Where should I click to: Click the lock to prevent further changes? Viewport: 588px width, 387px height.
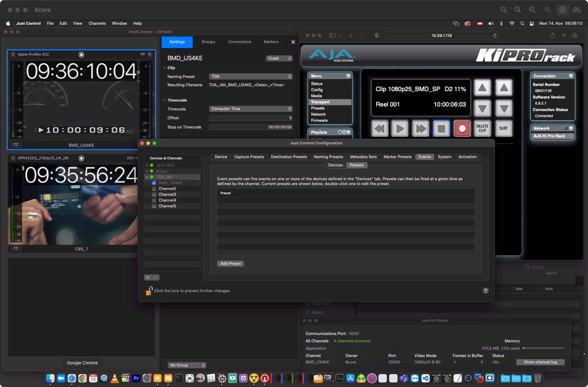coord(149,291)
